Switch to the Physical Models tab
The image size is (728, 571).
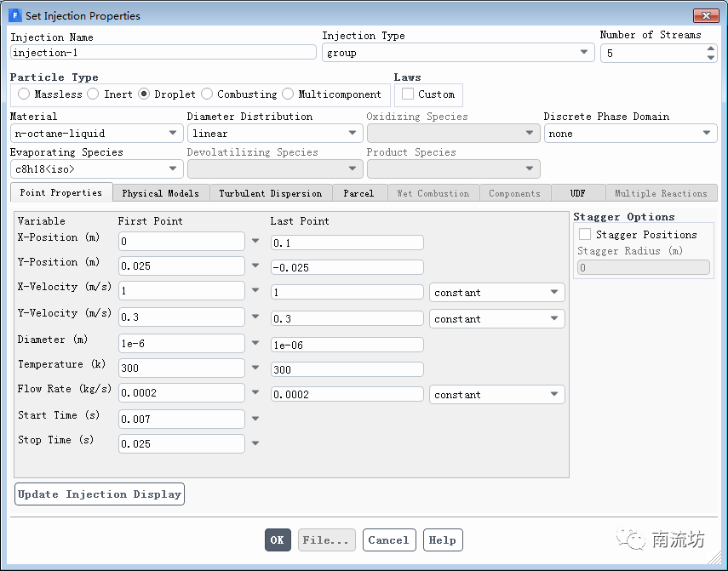(160, 193)
